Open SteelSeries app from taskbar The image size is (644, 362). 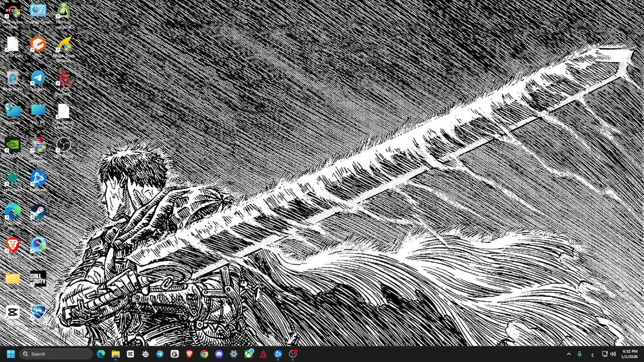pos(145,354)
